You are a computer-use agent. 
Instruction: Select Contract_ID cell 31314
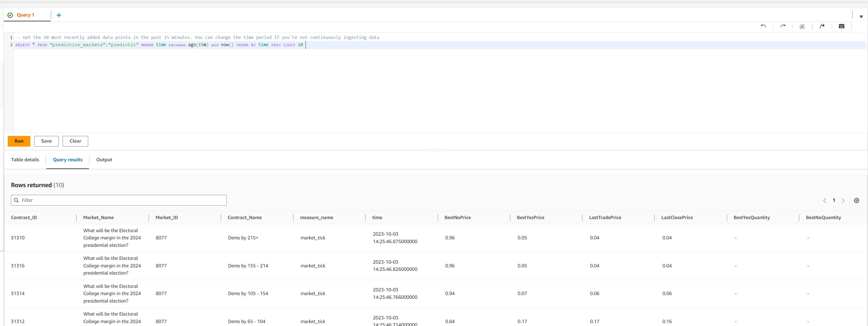coord(18,293)
